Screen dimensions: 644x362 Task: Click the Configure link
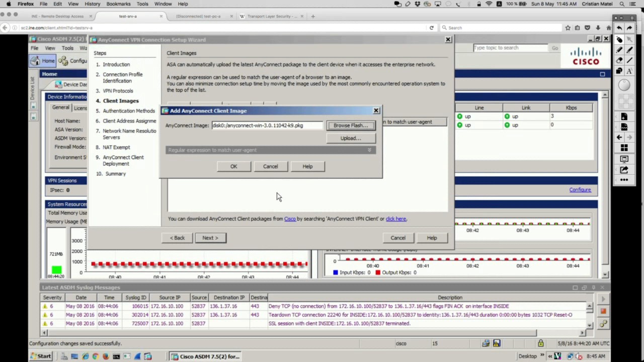click(580, 190)
